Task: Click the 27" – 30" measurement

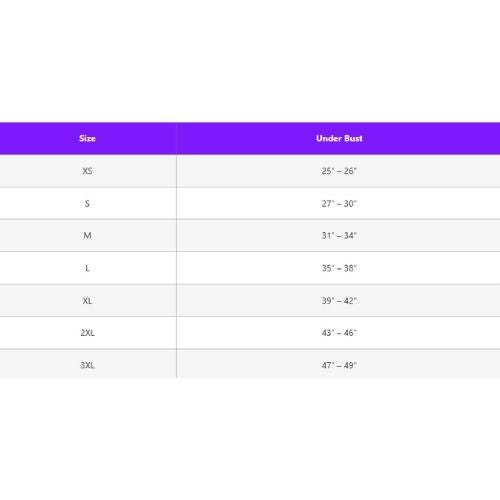Action: (339, 203)
